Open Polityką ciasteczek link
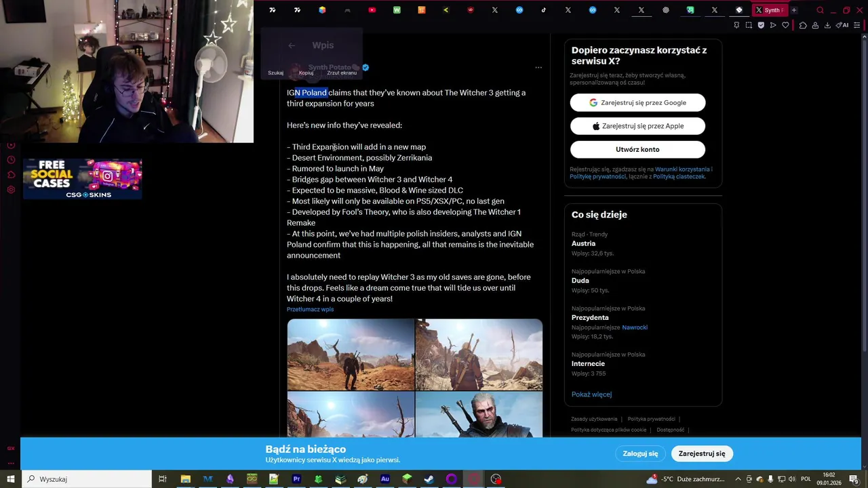The height and width of the screenshot is (488, 868). click(x=678, y=176)
